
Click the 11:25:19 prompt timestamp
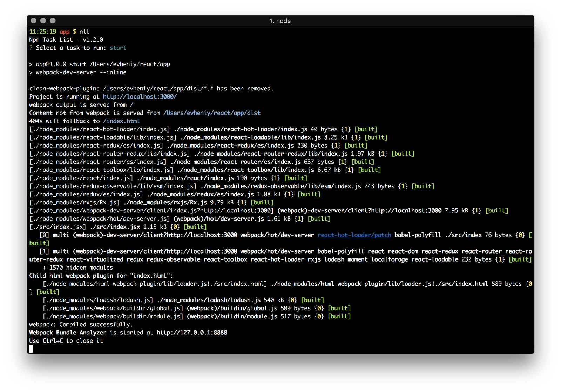click(x=42, y=32)
